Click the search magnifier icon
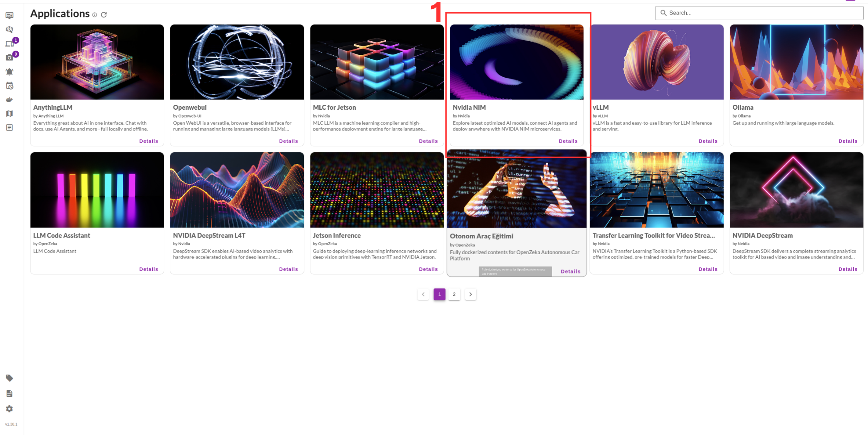Viewport: 868px width, 435px height. point(663,13)
